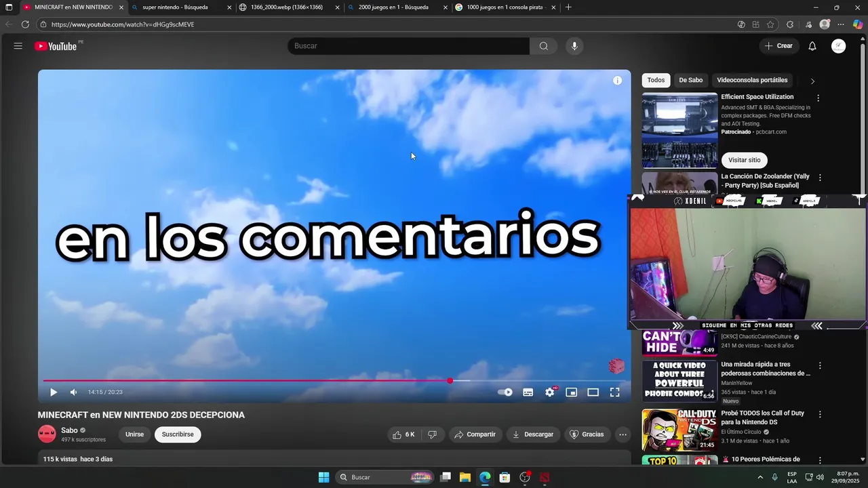Image resolution: width=868 pixels, height=488 pixels.
Task: Show more filter chips with right arrow
Action: pos(812,81)
